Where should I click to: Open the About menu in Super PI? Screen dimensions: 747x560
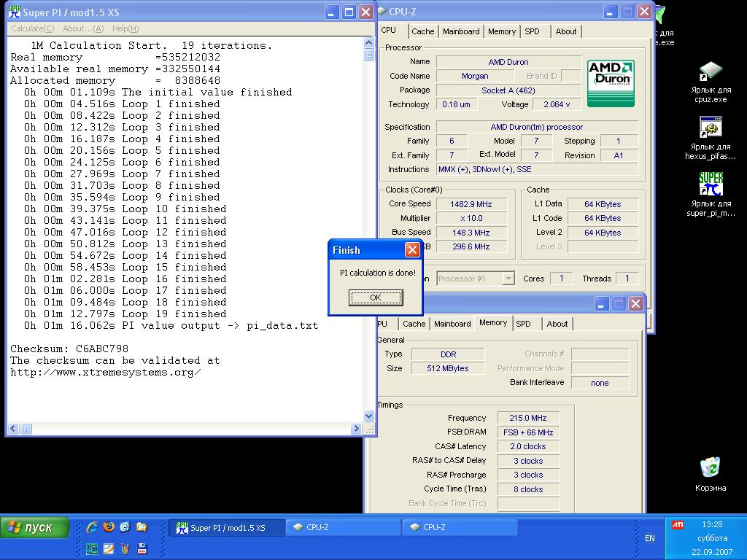tap(83, 28)
